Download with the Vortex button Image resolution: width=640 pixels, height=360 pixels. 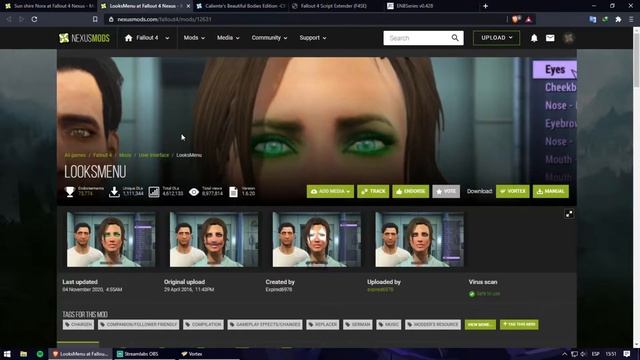[x=513, y=191]
